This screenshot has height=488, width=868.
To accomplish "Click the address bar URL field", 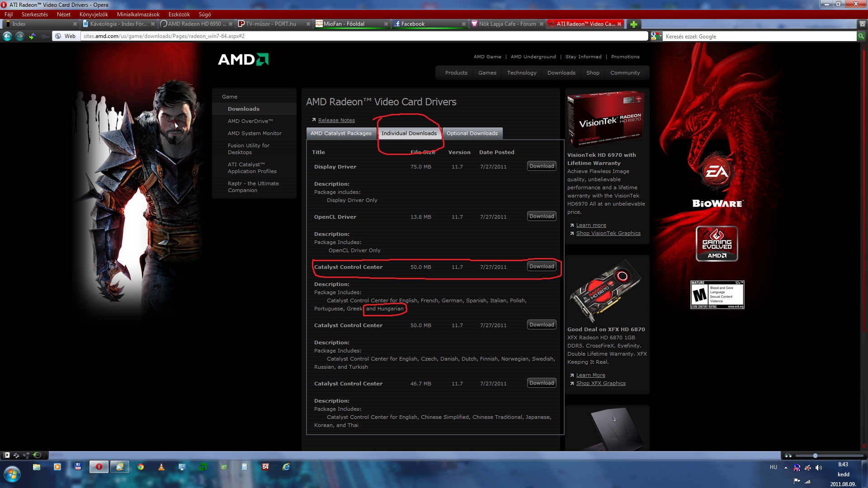I will point(364,36).
